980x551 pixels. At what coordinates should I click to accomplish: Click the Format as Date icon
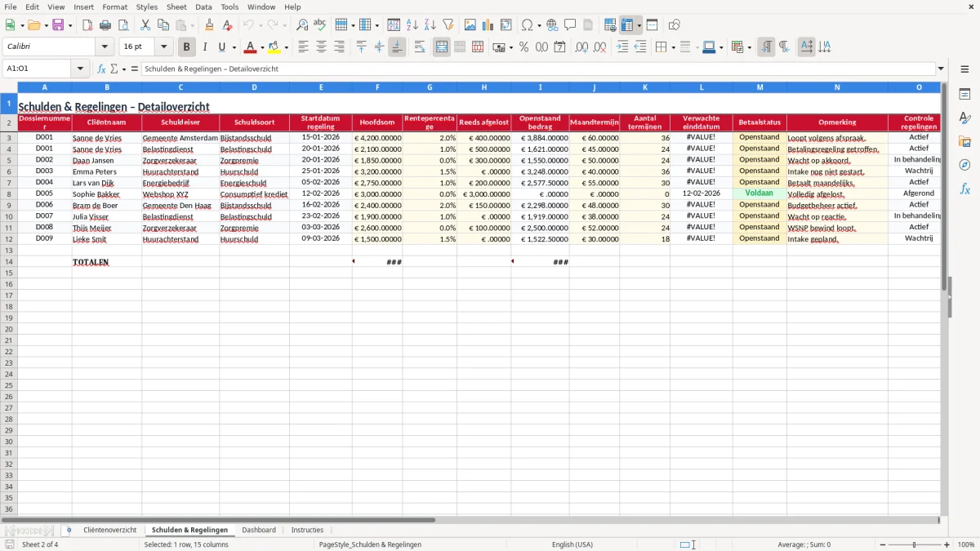(559, 47)
